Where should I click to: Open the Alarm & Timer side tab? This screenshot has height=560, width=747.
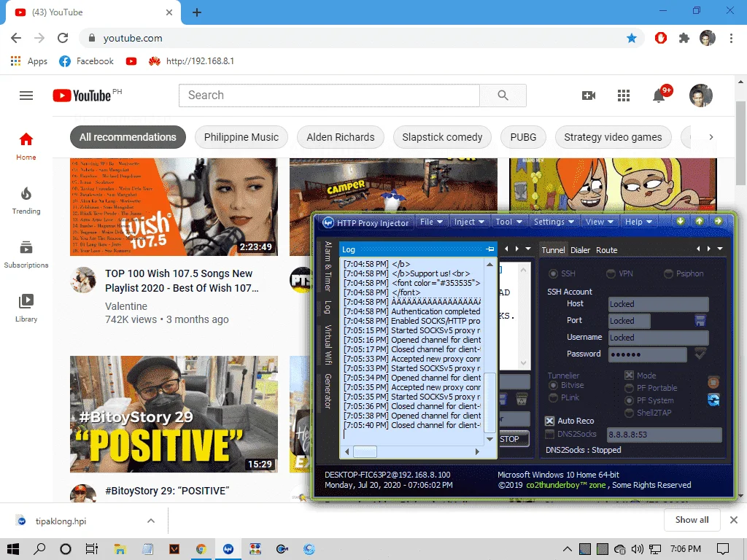tap(328, 265)
